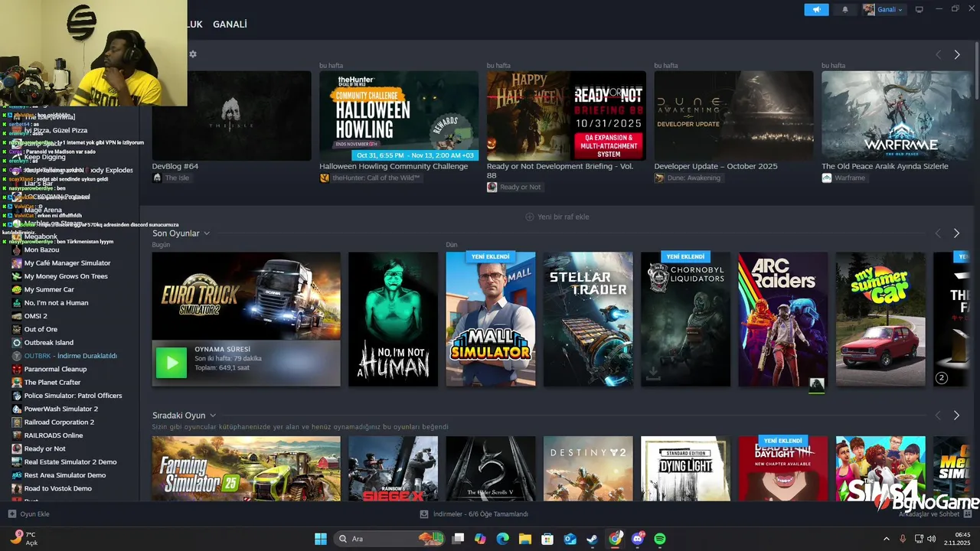This screenshot has height=551, width=980.
Task: Advance the news shelf with right arrow
Action: pyautogui.click(x=956, y=55)
